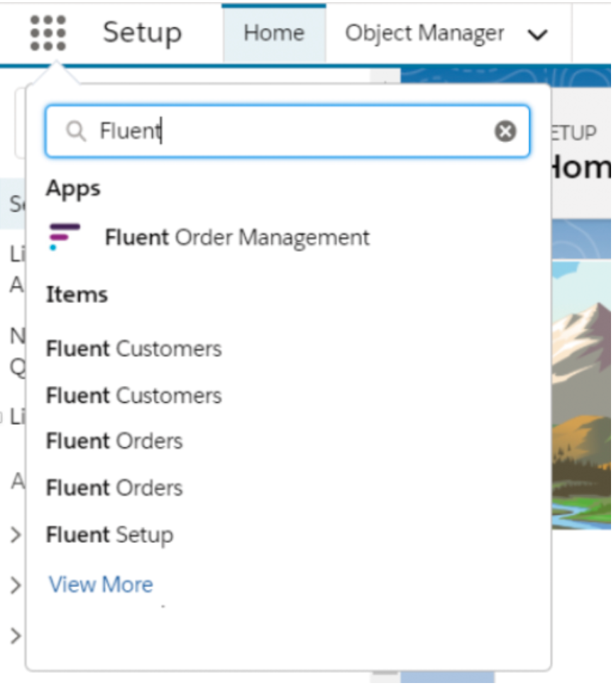Switch to the Home tab
The height and width of the screenshot is (688, 616).
pyautogui.click(x=273, y=33)
